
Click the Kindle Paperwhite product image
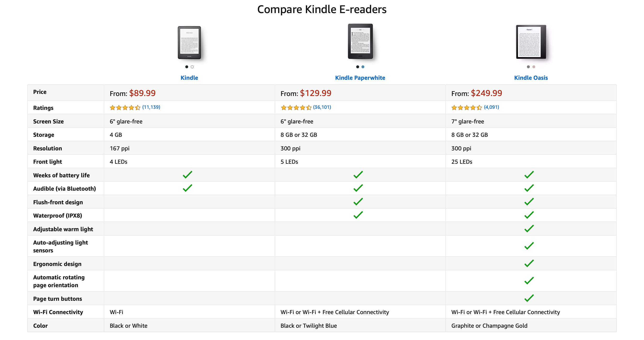tap(360, 41)
